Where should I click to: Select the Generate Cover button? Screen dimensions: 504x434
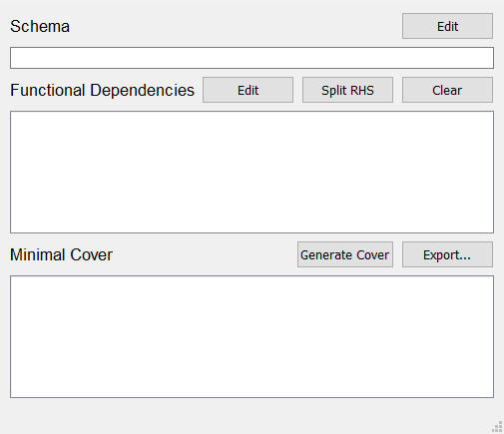point(345,254)
